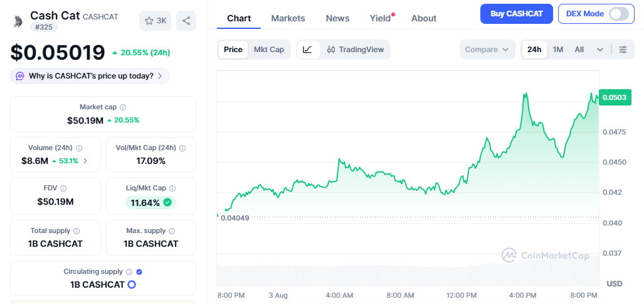Set chart range to 24h
The height and width of the screenshot is (304, 644).
534,50
